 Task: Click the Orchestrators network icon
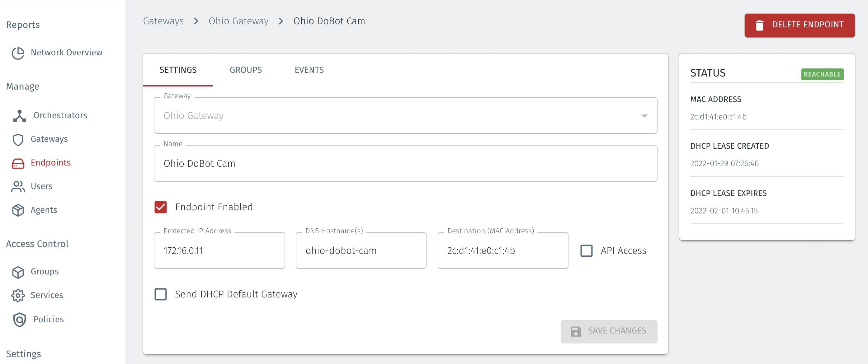pyautogui.click(x=19, y=115)
